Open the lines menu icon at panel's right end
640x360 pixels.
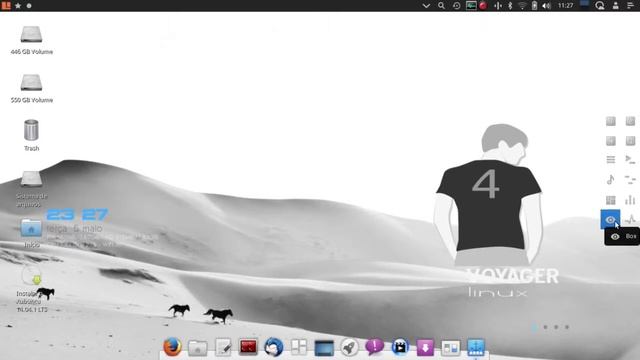tap(630, 6)
